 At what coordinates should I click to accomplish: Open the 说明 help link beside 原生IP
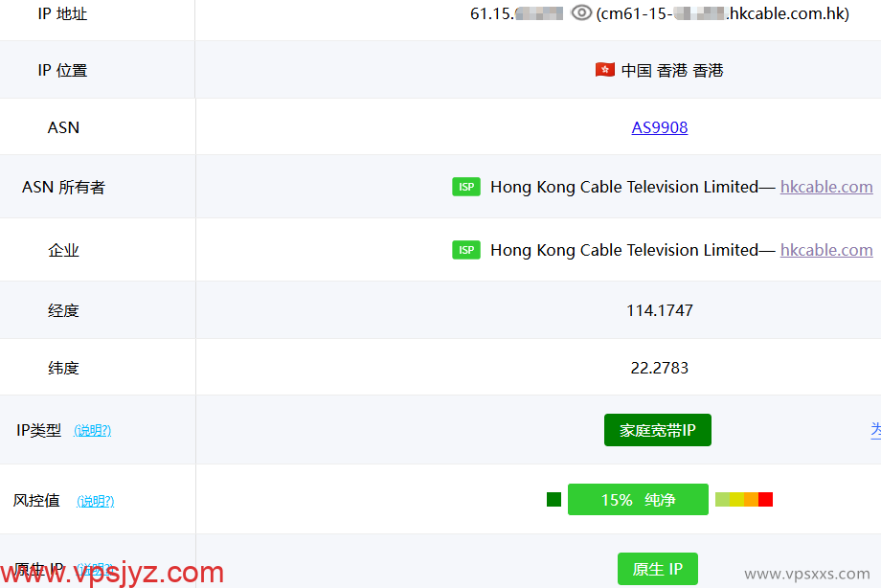coord(95,569)
